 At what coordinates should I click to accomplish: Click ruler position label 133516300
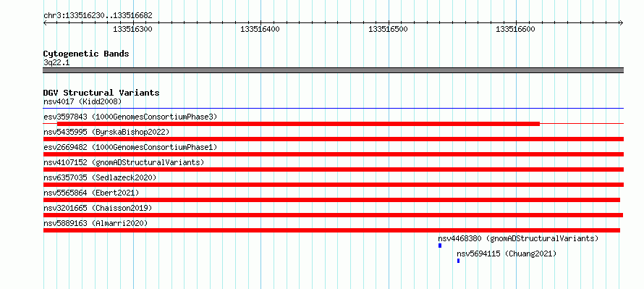click(x=132, y=30)
